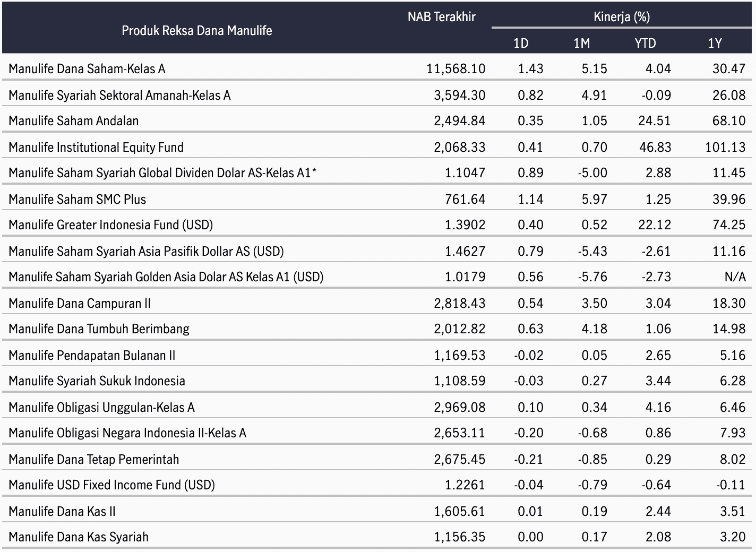Image resolution: width=756 pixels, height=552 pixels.
Task: Select the 1D performance column header
Action: (521, 43)
